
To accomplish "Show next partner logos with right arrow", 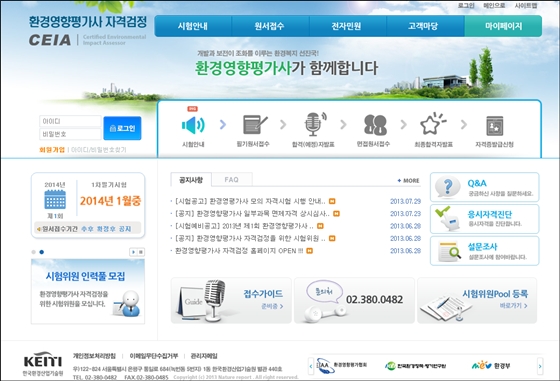I will [540, 366].
